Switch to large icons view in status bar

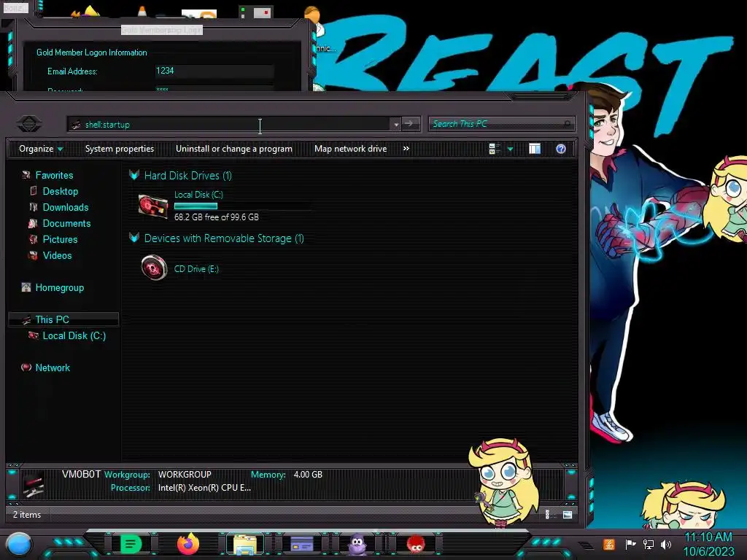point(568,514)
